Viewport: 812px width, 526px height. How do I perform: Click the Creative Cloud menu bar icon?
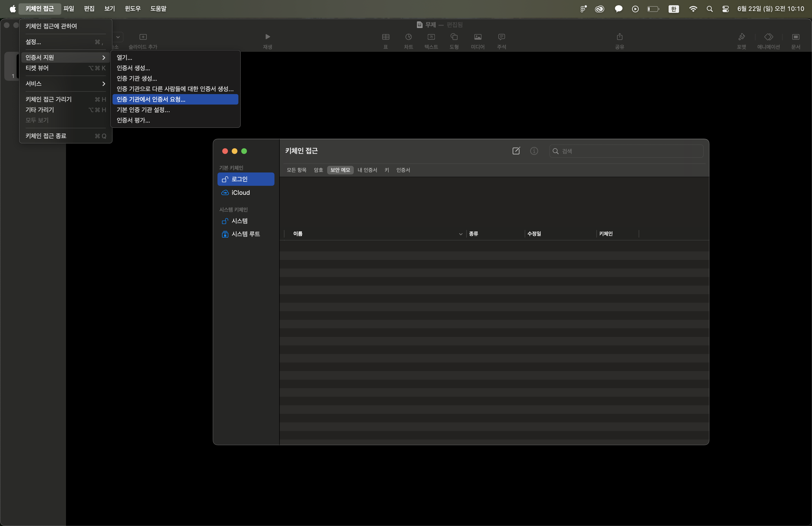tap(600, 9)
